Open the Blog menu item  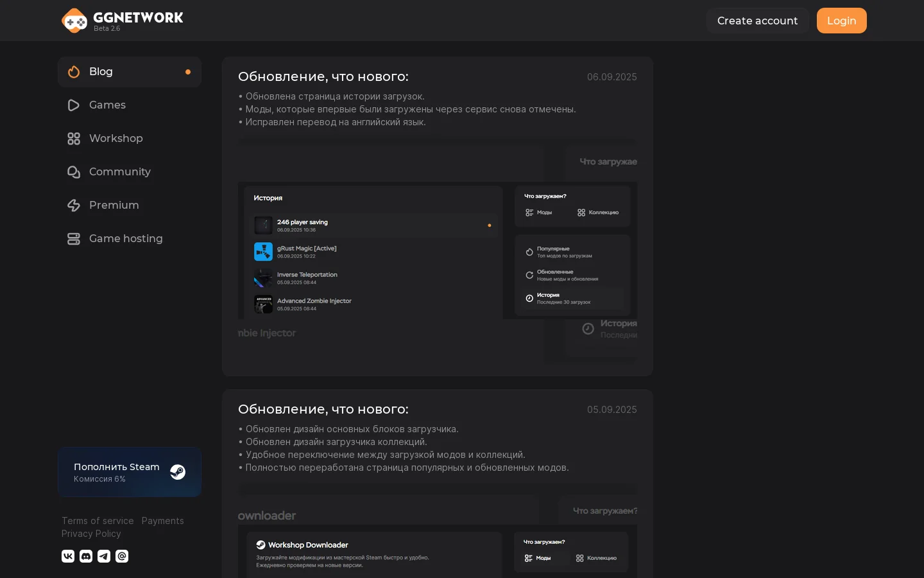[x=130, y=72]
